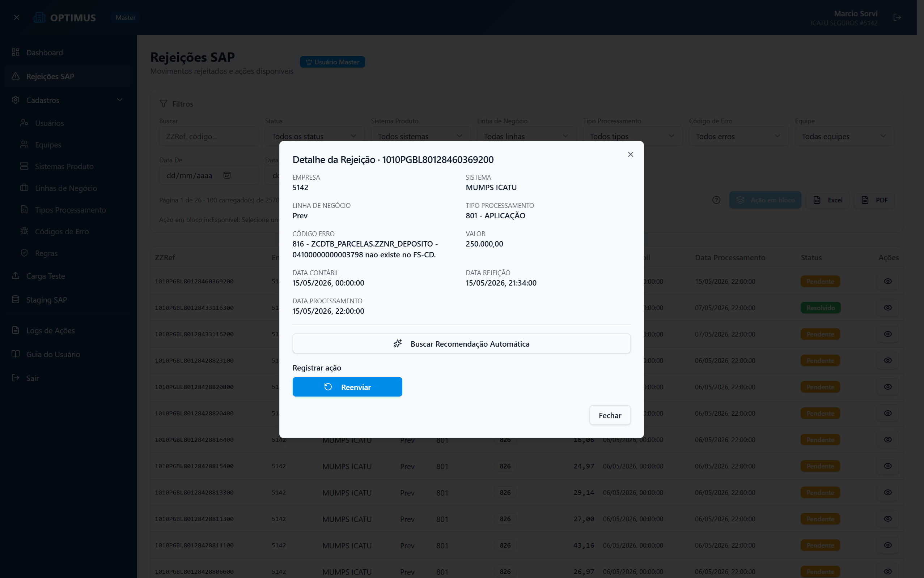View details of row 1010PGBL80128460369200

(888, 281)
